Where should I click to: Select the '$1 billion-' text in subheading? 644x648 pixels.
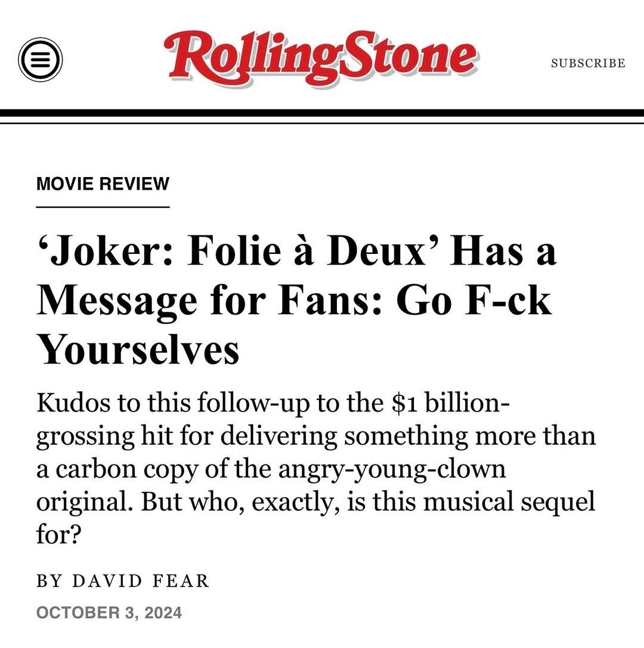(451, 404)
